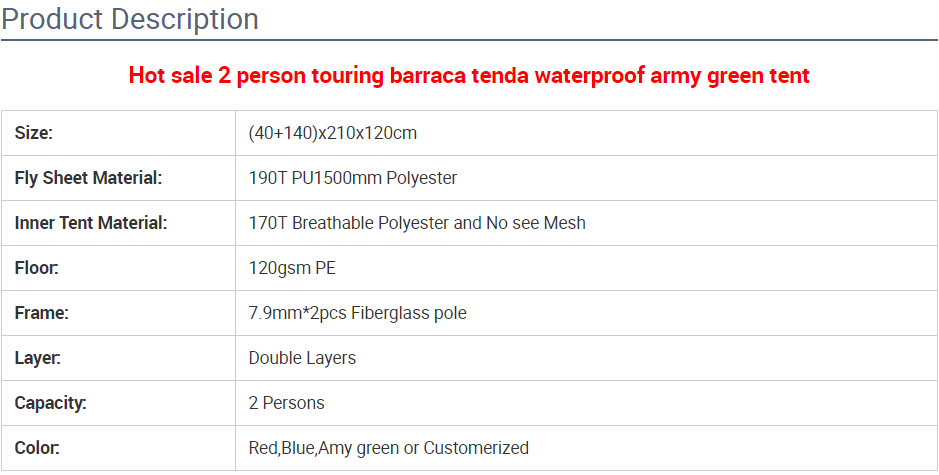
Task: Click the 2 Persons value
Action: point(286,403)
